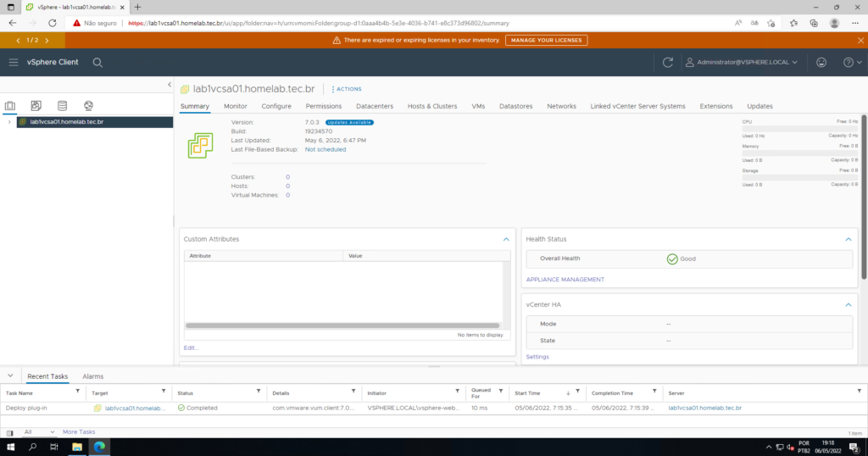Open the Updates tab
This screenshot has width=868, height=456.
(x=759, y=106)
